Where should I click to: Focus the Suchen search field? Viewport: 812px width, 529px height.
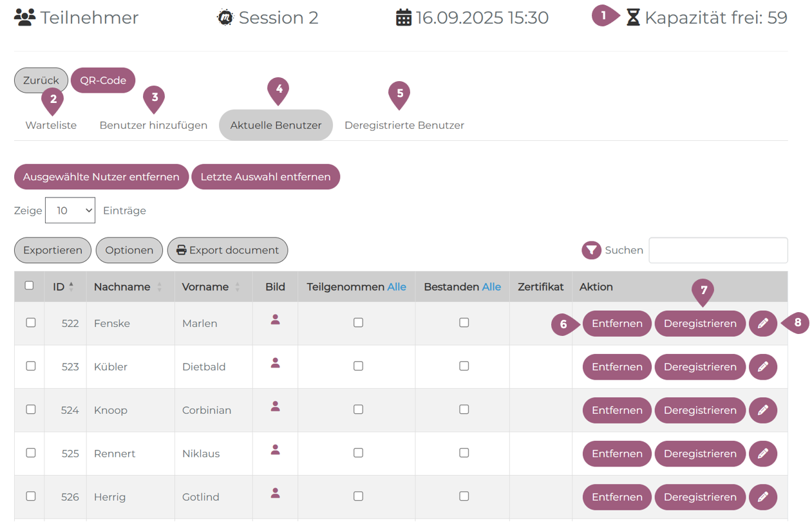(x=717, y=250)
